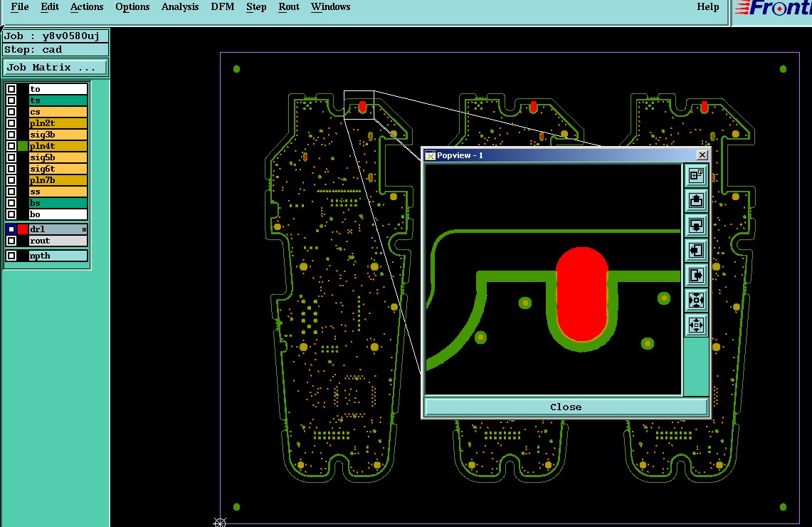This screenshot has height=527, width=812.
Task: Toggle the pln7b layer checkbox
Action: pos(11,179)
